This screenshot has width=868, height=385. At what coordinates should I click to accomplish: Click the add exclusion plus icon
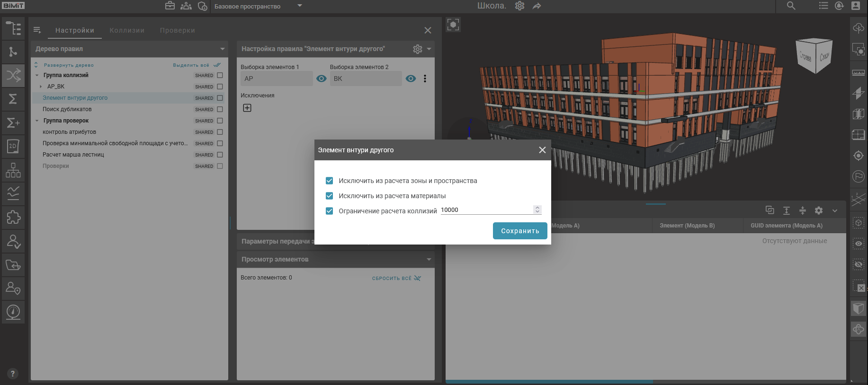pos(247,108)
